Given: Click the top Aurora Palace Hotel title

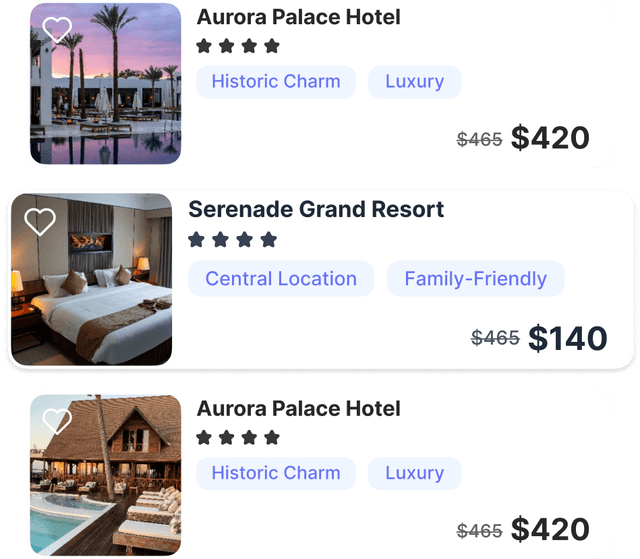Looking at the screenshot, I should click(298, 17).
